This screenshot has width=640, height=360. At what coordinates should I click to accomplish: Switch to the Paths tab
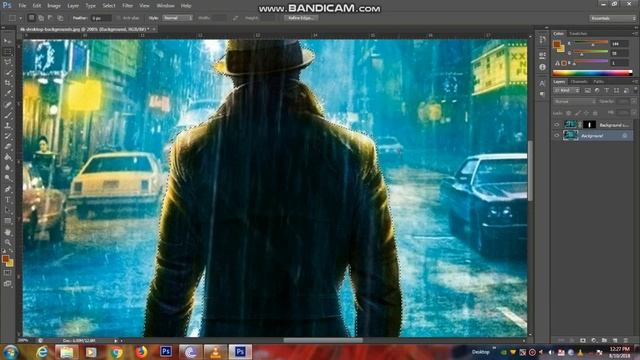598,82
